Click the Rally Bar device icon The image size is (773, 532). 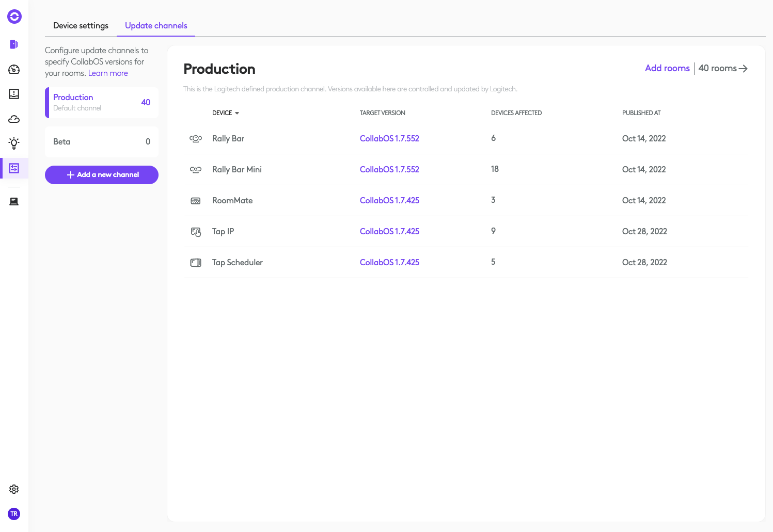pos(196,138)
